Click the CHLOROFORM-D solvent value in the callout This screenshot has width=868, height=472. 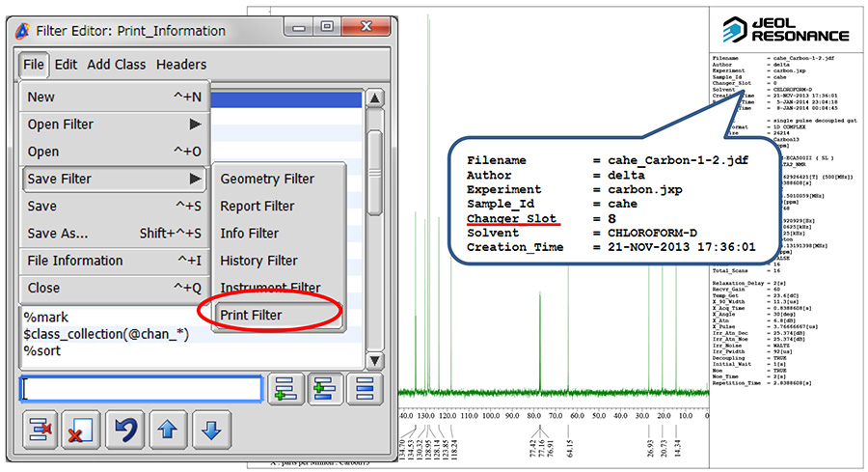tap(652, 233)
